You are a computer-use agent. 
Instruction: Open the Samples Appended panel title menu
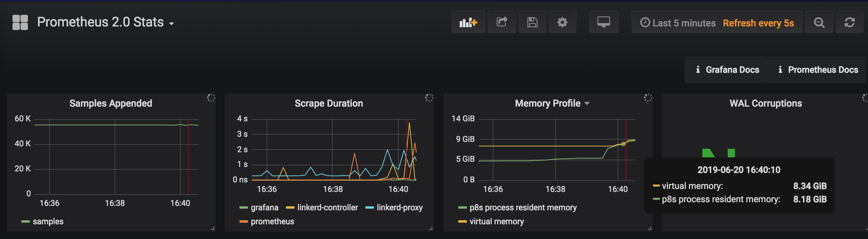tap(111, 103)
